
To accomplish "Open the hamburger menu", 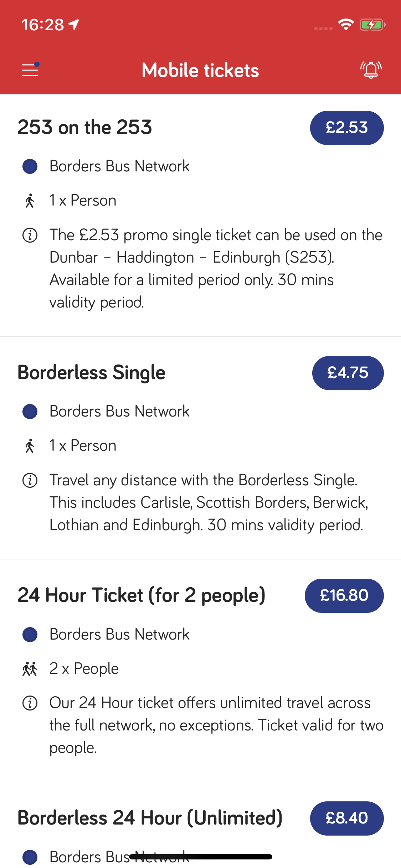I will click(x=30, y=70).
